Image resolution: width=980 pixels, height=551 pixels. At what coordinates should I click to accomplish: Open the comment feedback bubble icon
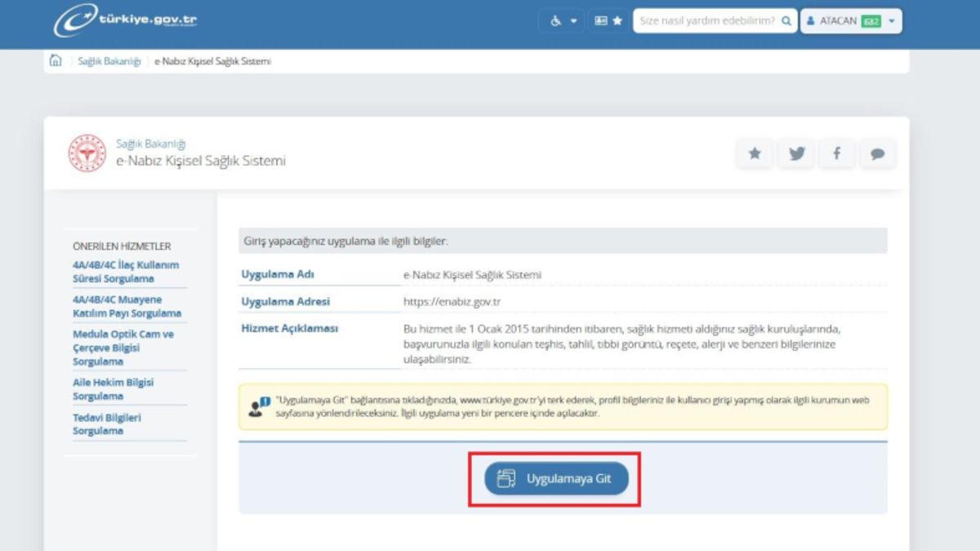(877, 153)
